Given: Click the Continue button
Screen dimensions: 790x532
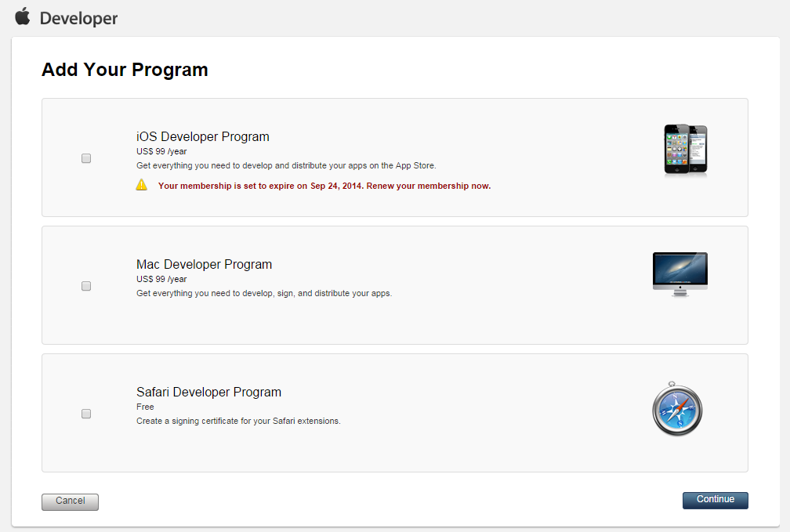Looking at the screenshot, I should tap(715, 500).
